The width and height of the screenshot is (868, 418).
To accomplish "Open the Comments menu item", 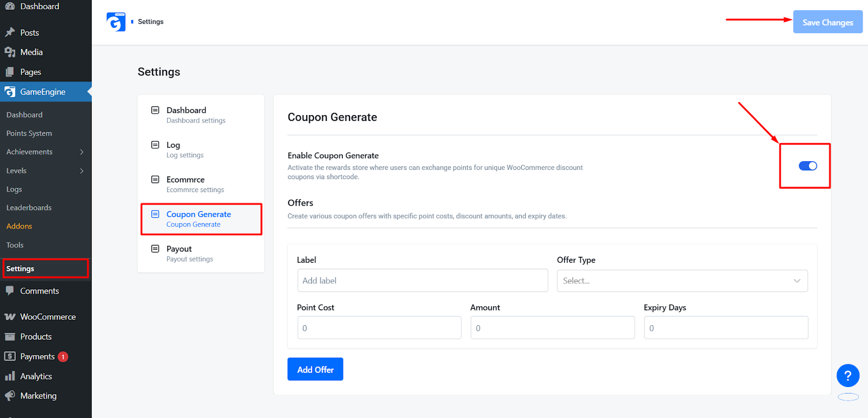I will tap(46, 291).
